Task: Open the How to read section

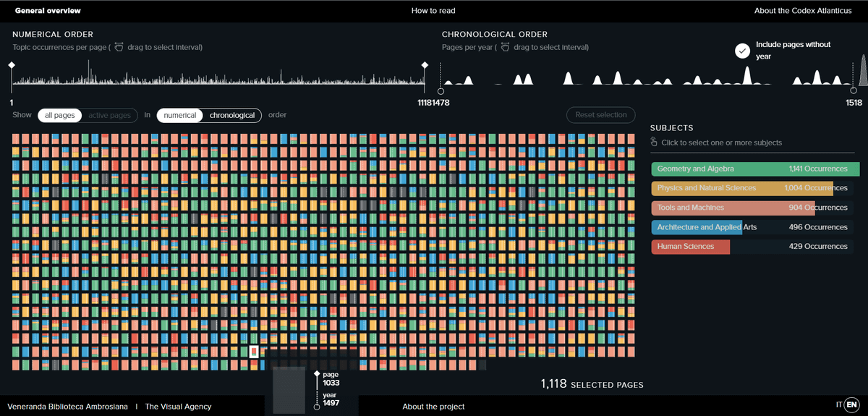Action: 433,11
